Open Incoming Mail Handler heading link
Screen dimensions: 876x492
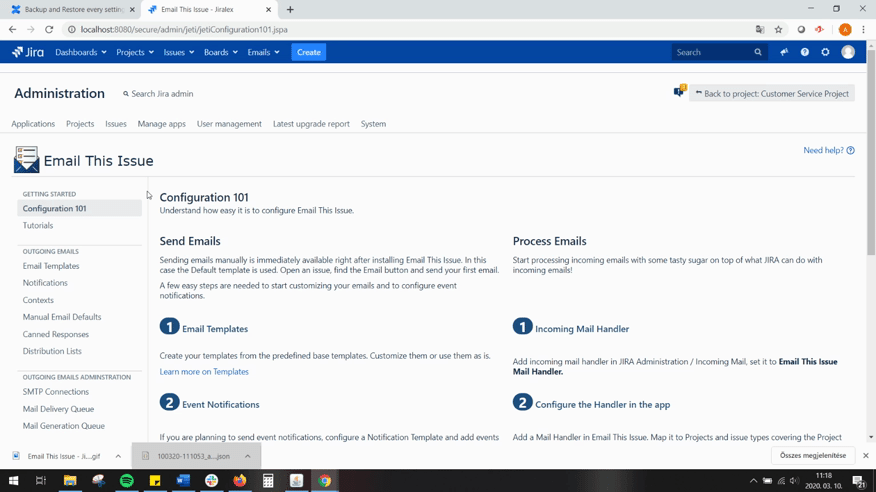[582, 329]
